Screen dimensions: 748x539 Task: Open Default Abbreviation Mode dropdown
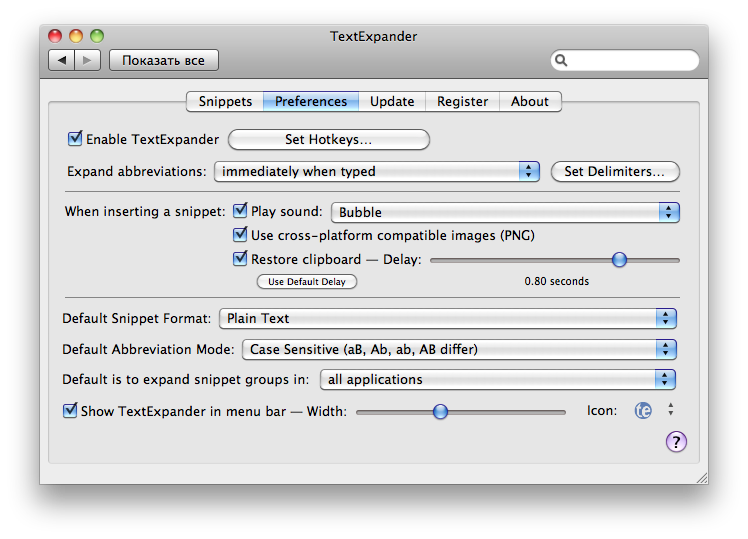click(x=459, y=350)
